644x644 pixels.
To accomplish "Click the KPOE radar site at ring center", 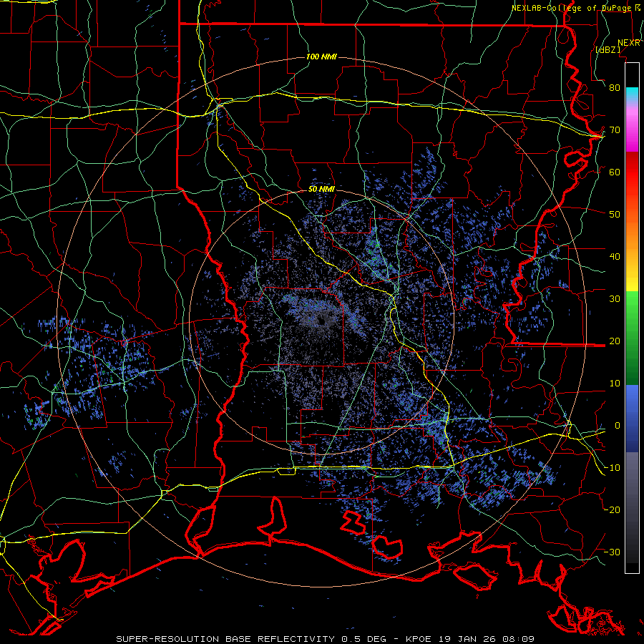I will (321, 321).
